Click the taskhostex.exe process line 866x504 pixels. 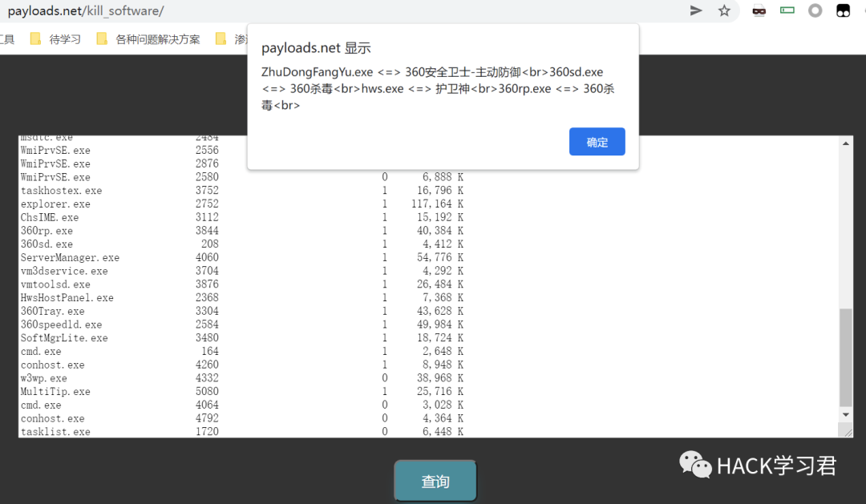(x=242, y=191)
